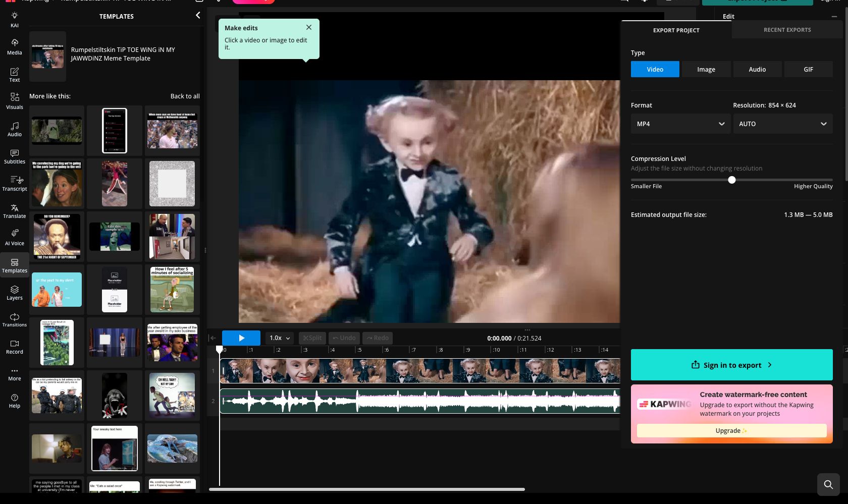The width and height of the screenshot is (848, 504).
Task: Open the Visuals panel
Action: point(14,101)
